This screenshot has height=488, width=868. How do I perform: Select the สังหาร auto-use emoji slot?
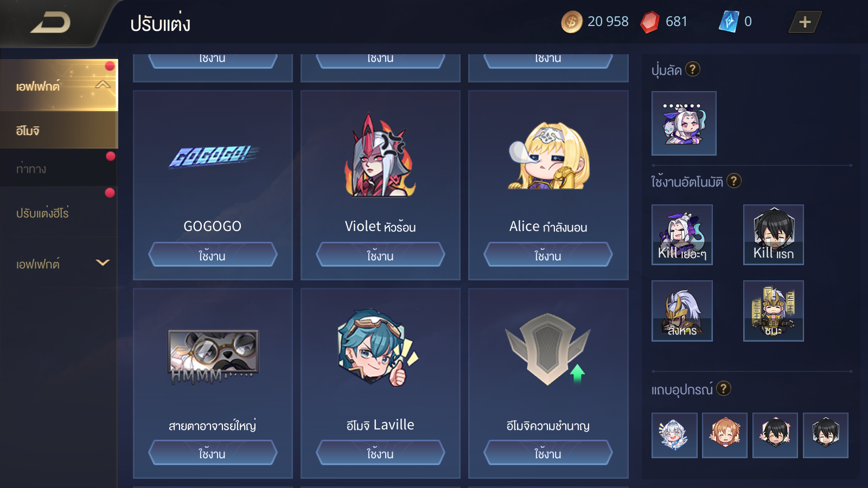pos(682,311)
